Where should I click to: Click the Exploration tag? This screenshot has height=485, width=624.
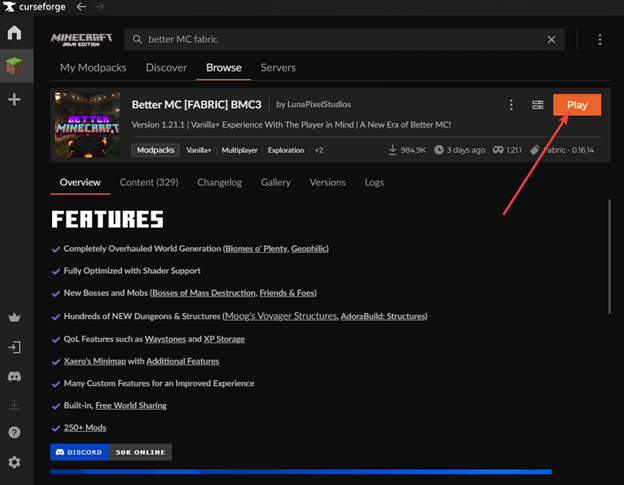[286, 150]
